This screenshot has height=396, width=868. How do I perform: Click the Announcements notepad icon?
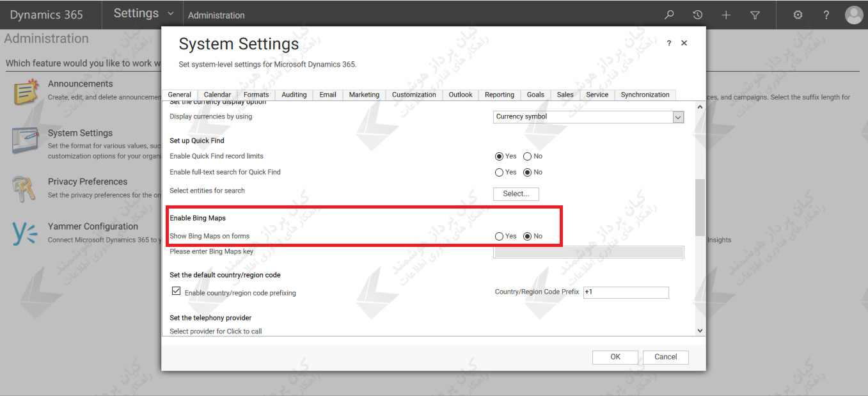[x=26, y=92]
